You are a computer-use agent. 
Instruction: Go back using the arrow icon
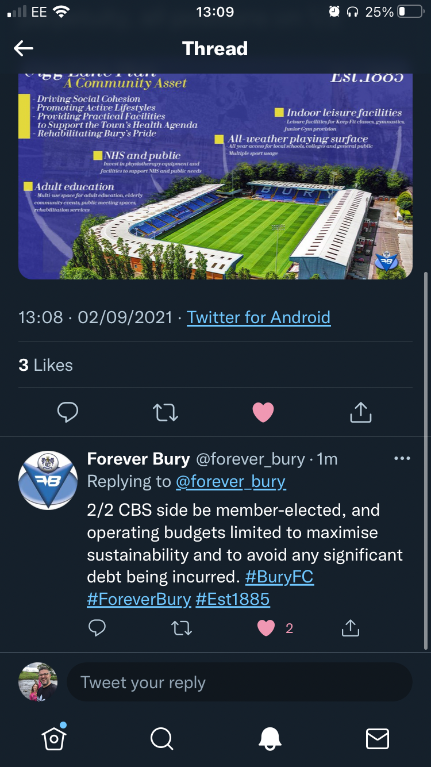(x=23, y=48)
